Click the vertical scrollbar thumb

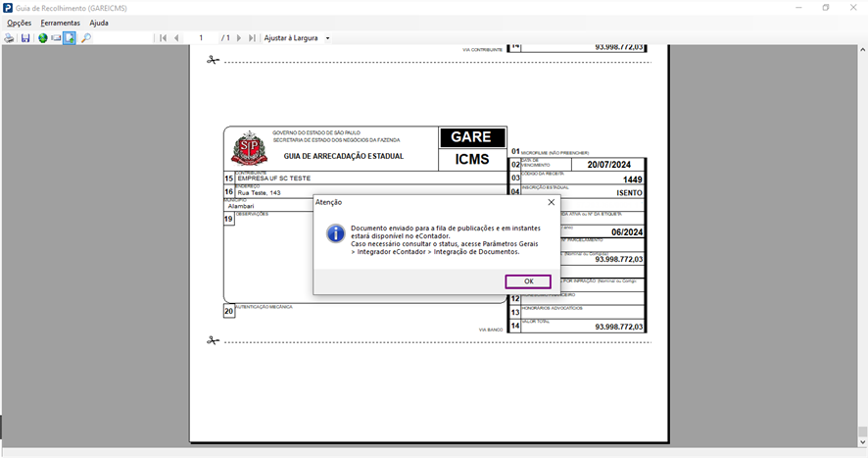click(x=862, y=432)
